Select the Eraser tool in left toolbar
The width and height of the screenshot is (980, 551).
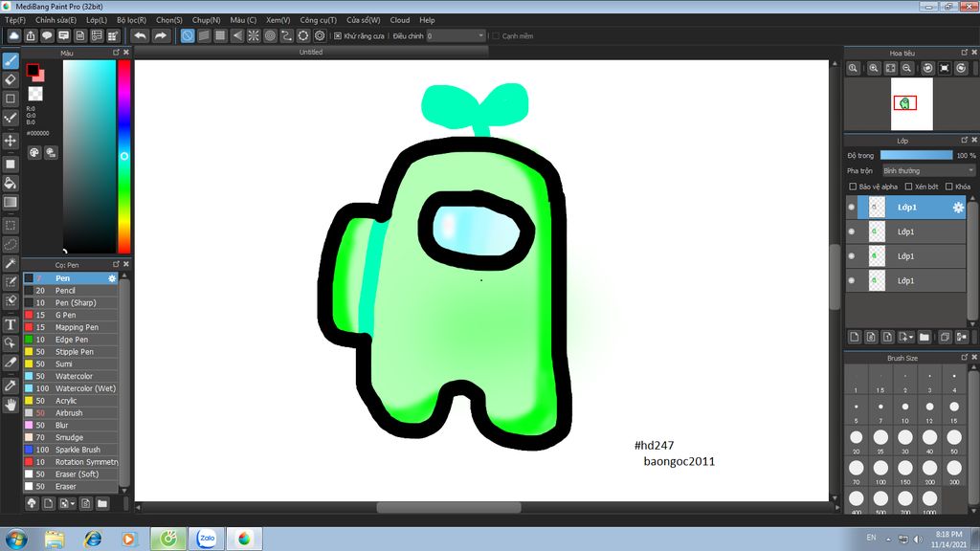(x=11, y=79)
